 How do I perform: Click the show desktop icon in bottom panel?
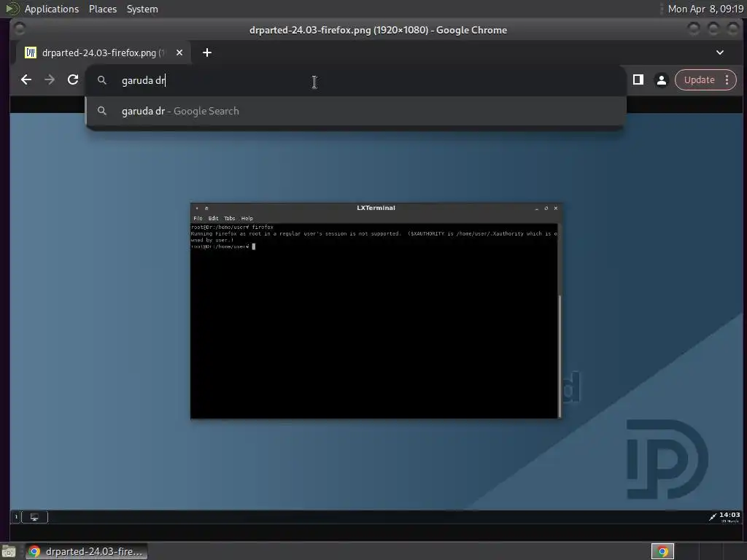[9, 551]
